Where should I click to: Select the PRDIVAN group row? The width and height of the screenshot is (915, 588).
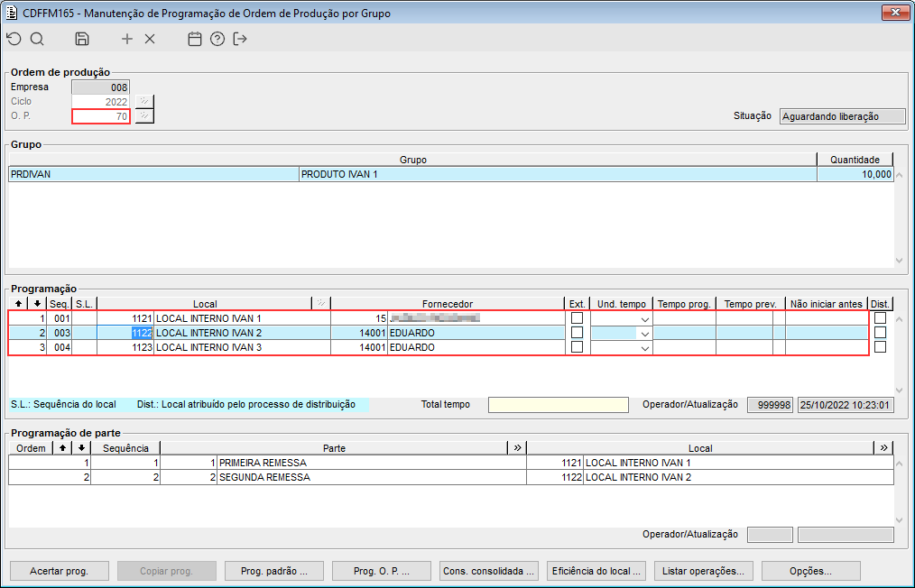coord(450,174)
